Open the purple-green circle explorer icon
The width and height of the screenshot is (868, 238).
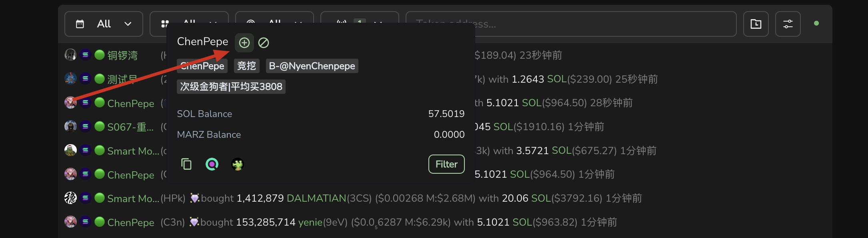point(212,164)
